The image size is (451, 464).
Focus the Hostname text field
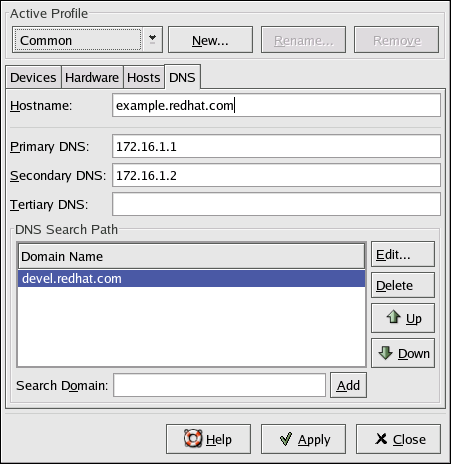(x=276, y=105)
